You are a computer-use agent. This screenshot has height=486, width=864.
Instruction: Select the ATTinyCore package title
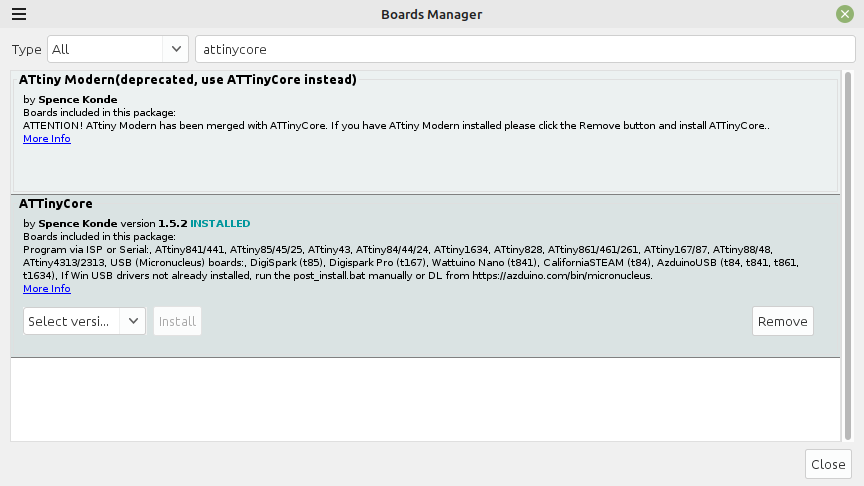coord(56,204)
